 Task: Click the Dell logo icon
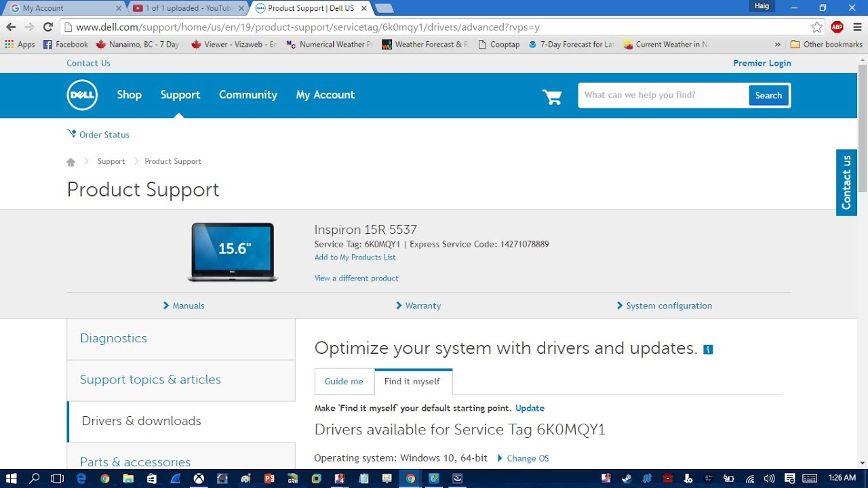82,96
